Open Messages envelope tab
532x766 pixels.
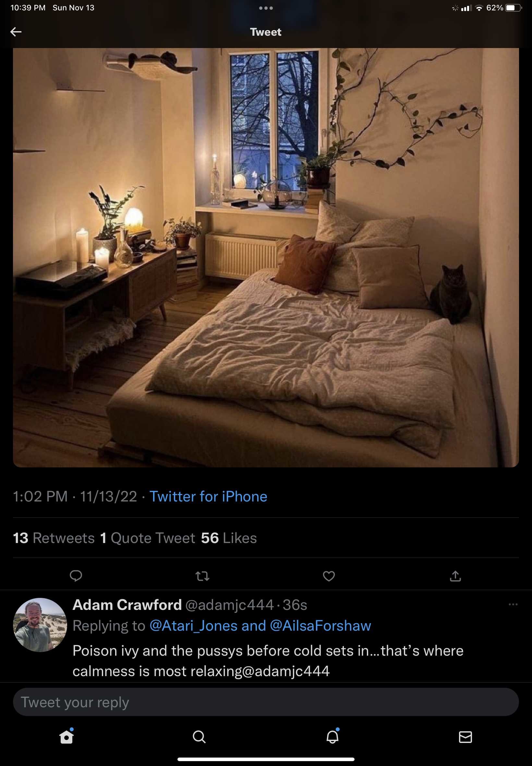pyautogui.click(x=465, y=737)
